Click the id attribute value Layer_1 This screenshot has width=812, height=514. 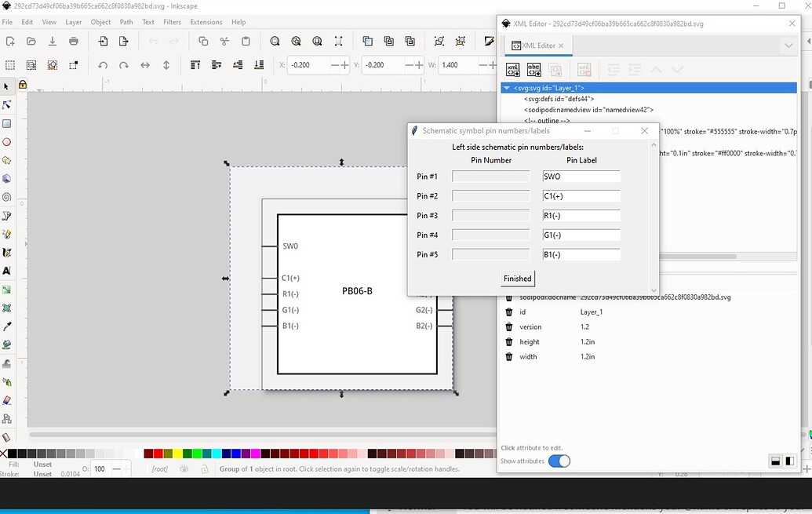(592, 312)
